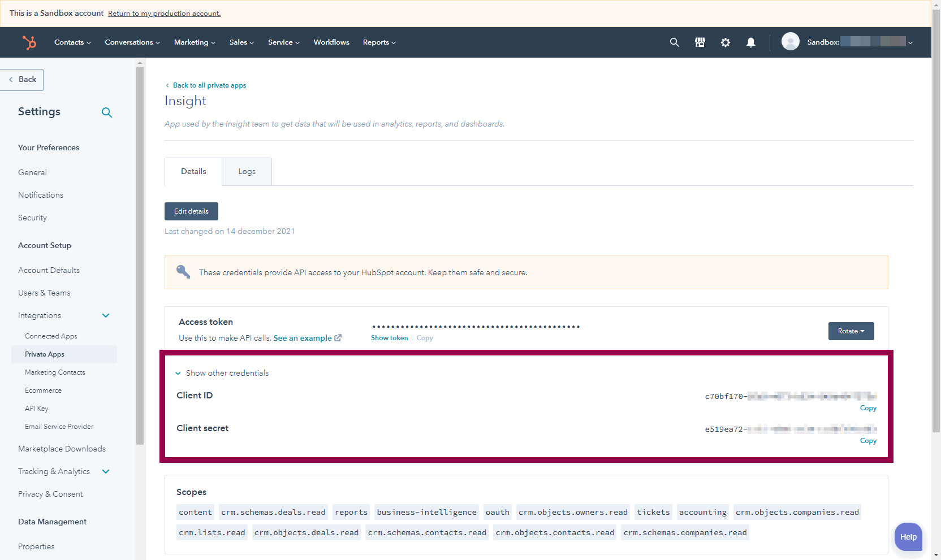Copy the Client secret value

(868, 441)
